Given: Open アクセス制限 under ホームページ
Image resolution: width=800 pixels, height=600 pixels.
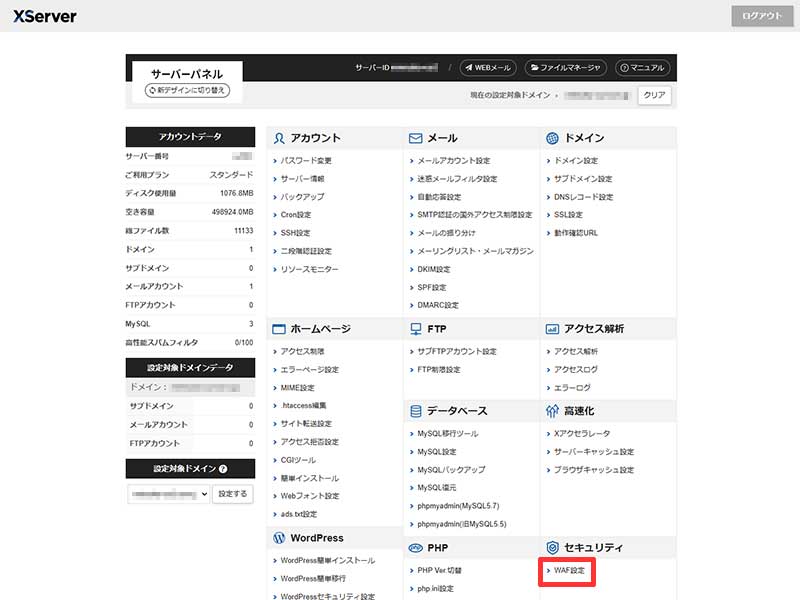Looking at the screenshot, I should click(302, 352).
